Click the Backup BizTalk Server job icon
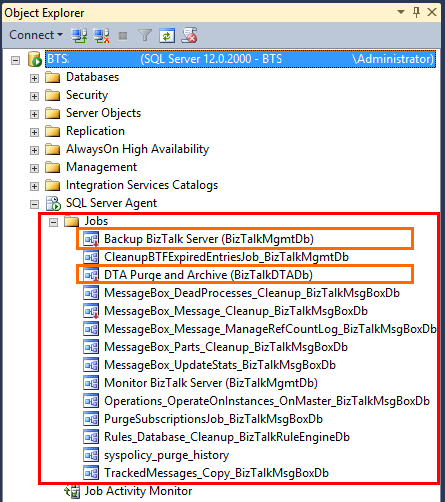The height and width of the screenshot is (502, 445). [91, 239]
